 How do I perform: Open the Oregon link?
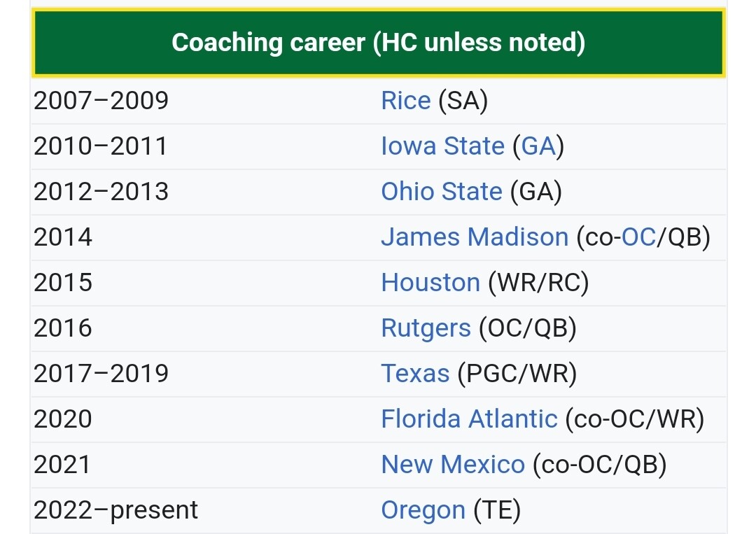(x=423, y=510)
